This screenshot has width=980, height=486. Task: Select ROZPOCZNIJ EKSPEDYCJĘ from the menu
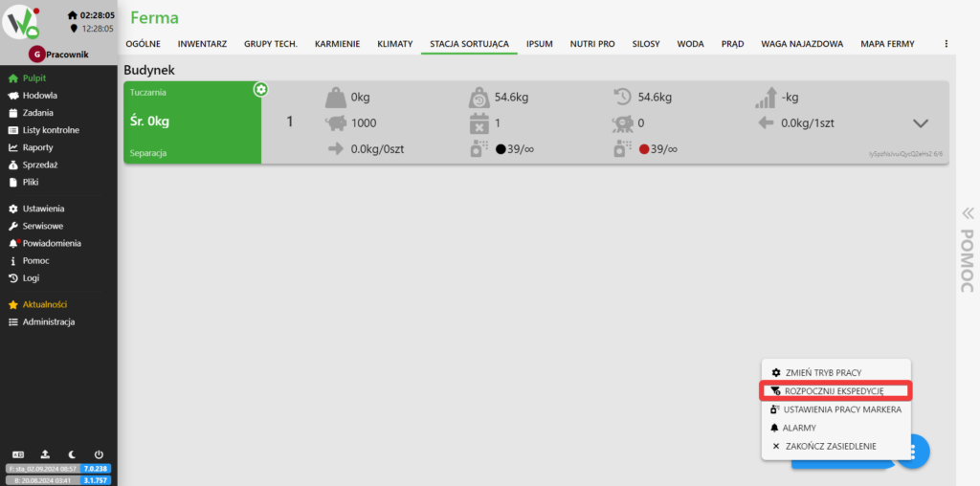point(835,390)
